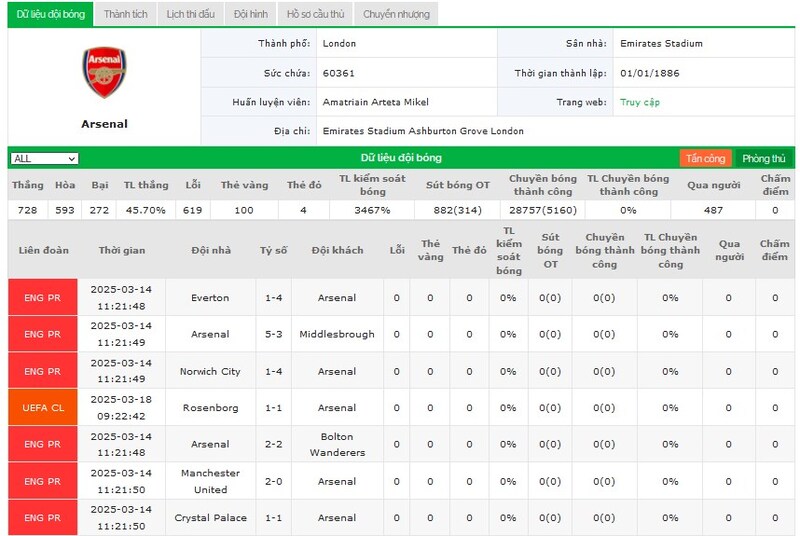Switch to the Thành tích tab
800x536 pixels.
coord(125,14)
